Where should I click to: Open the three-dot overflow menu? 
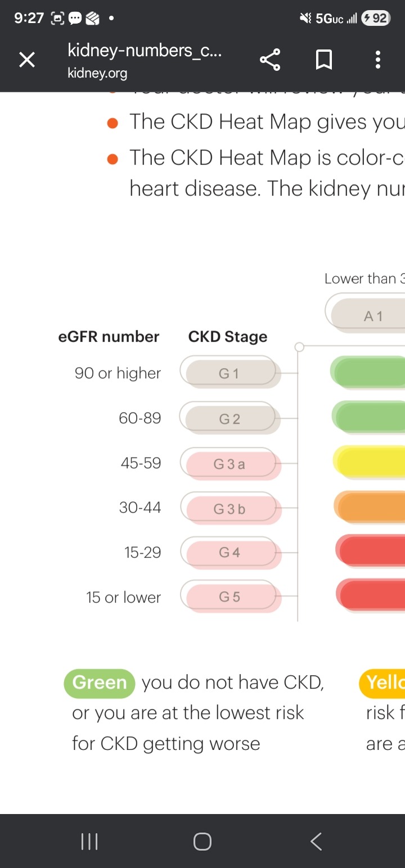(x=377, y=60)
